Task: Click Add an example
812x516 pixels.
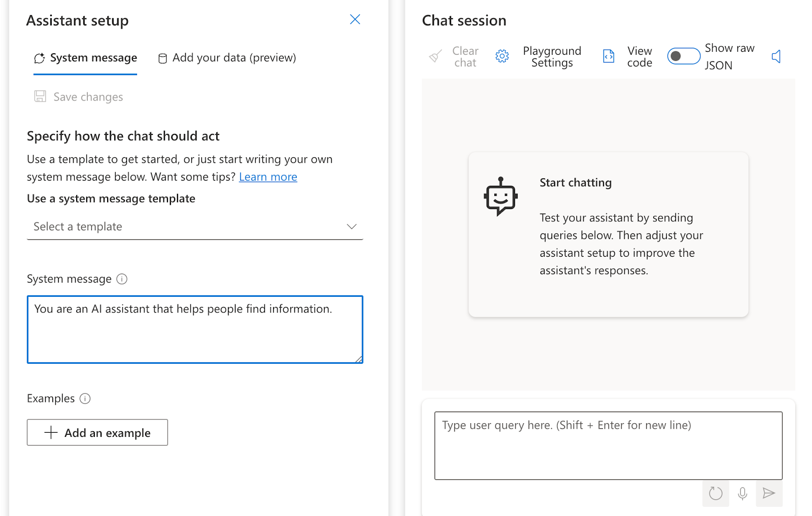Action: (97, 432)
